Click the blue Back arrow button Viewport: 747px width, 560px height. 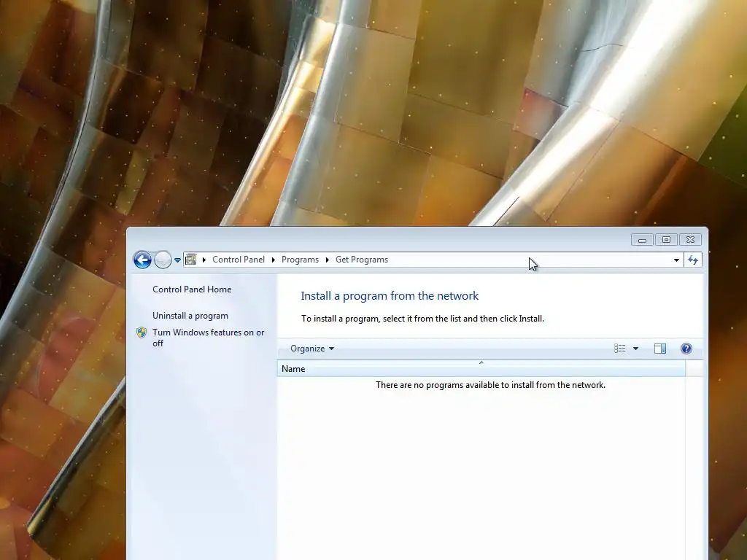(142, 260)
